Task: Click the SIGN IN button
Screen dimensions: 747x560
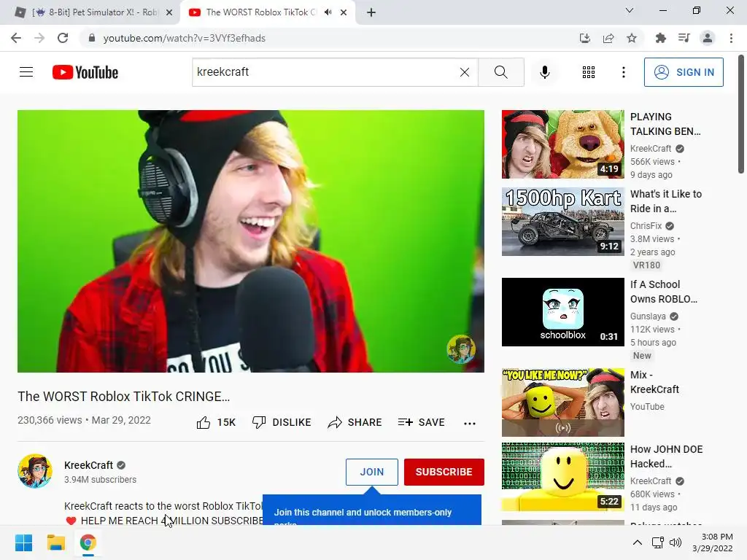Action: tap(684, 72)
